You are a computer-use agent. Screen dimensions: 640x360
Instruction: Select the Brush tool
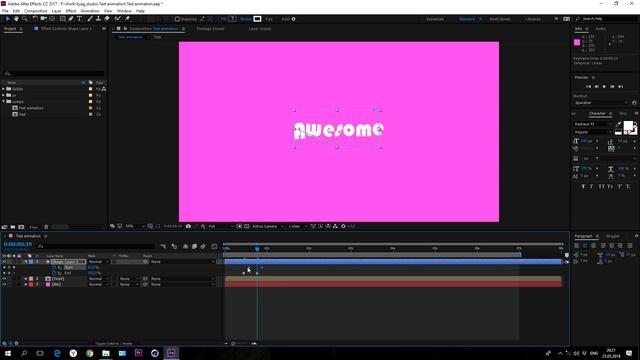pyautogui.click(x=90, y=19)
